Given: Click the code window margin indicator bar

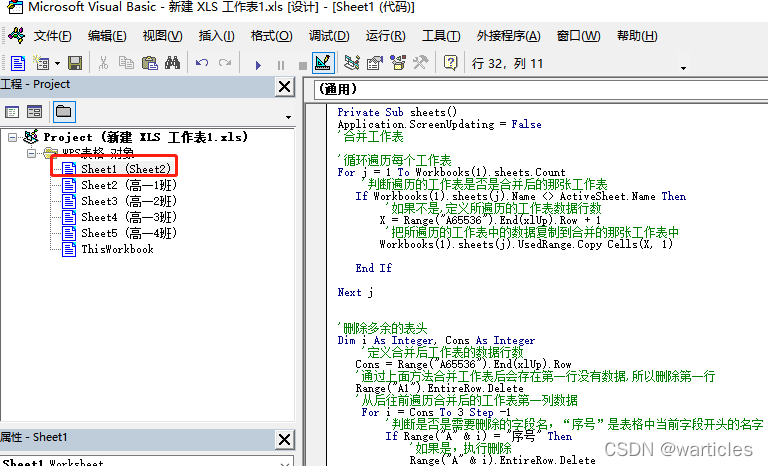Looking at the screenshot, I should pyautogui.click(x=316, y=284).
